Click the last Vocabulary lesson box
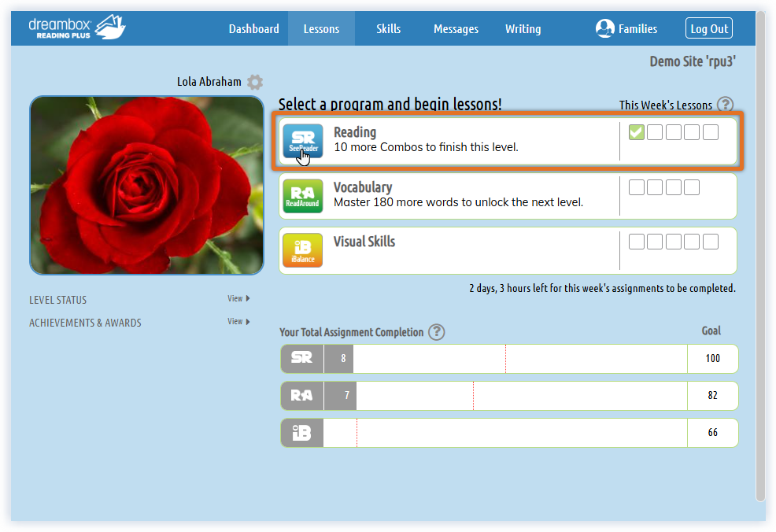 (692, 187)
